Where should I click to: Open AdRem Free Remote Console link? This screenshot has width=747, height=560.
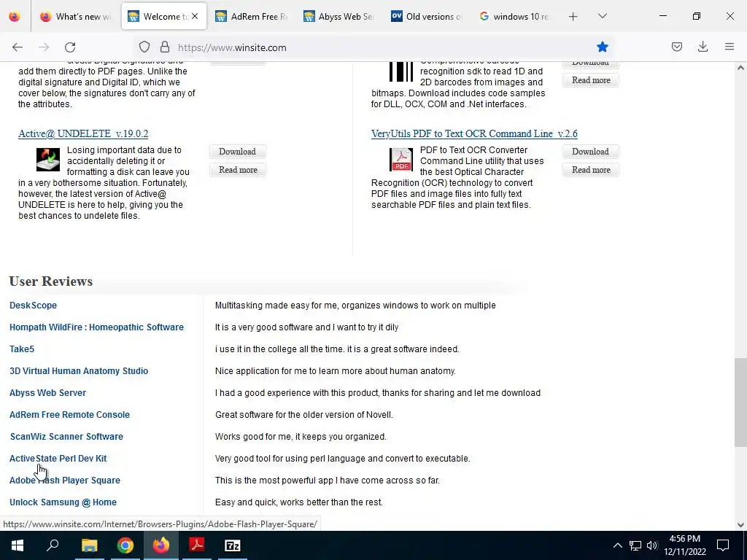69,415
